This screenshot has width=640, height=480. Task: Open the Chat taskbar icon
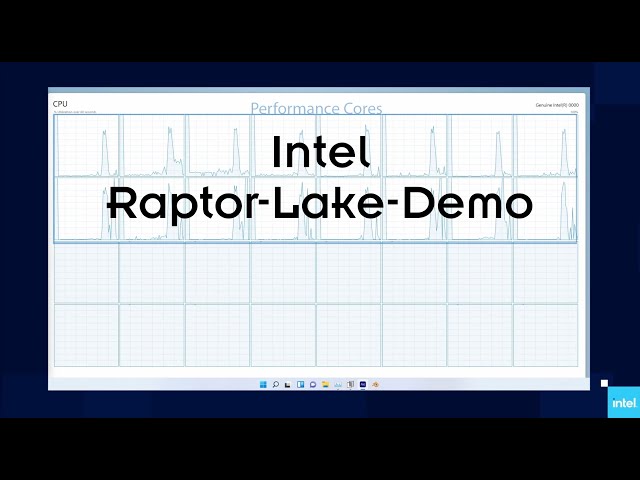[313, 384]
